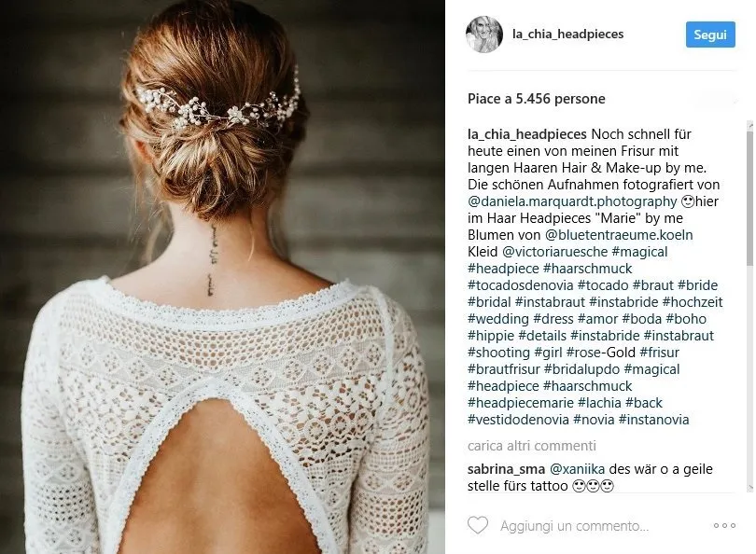This screenshot has height=554, width=756.
Task: Open the #vestidodenovia hashtag
Action: pos(518,420)
